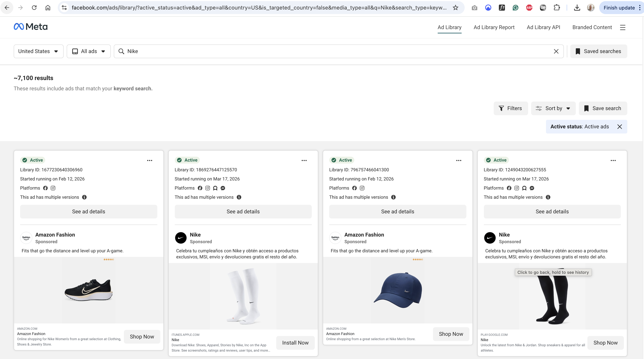Show multiple versions info for ad 1677230640306960
The height and width of the screenshot is (359, 644).
[85, 197]
